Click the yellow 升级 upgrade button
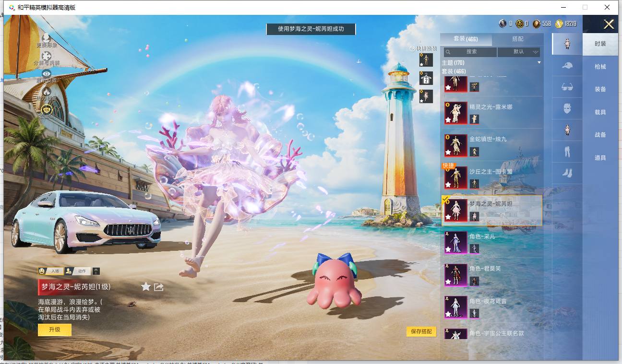Screen dimensions: 622x364 click(55, 329)
